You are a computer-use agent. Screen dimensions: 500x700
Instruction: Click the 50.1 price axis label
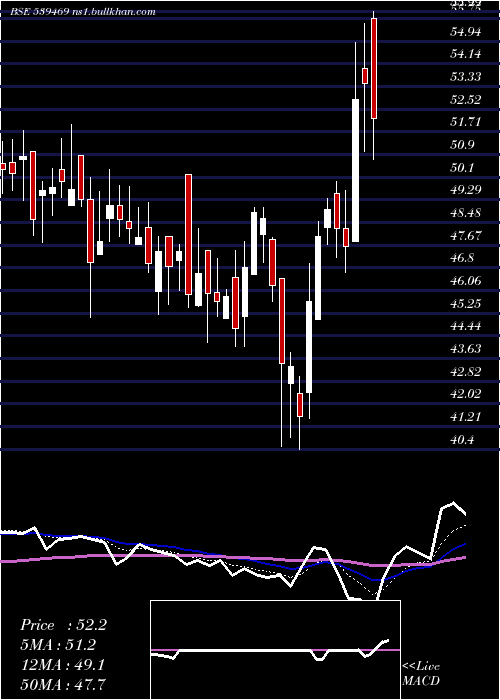click(462, 168)
